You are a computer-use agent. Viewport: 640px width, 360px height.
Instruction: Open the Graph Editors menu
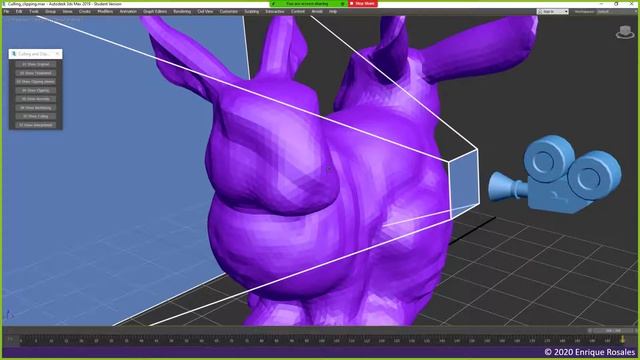(155, 11)
